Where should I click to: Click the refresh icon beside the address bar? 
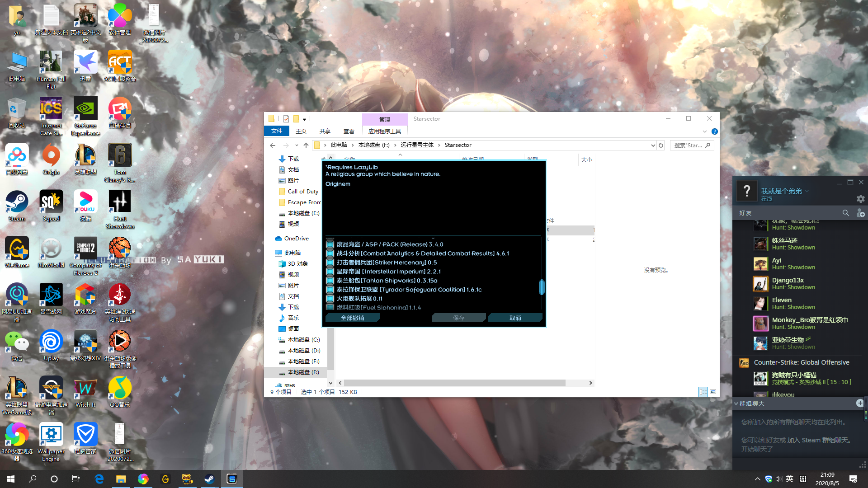[x=661, y=145]
